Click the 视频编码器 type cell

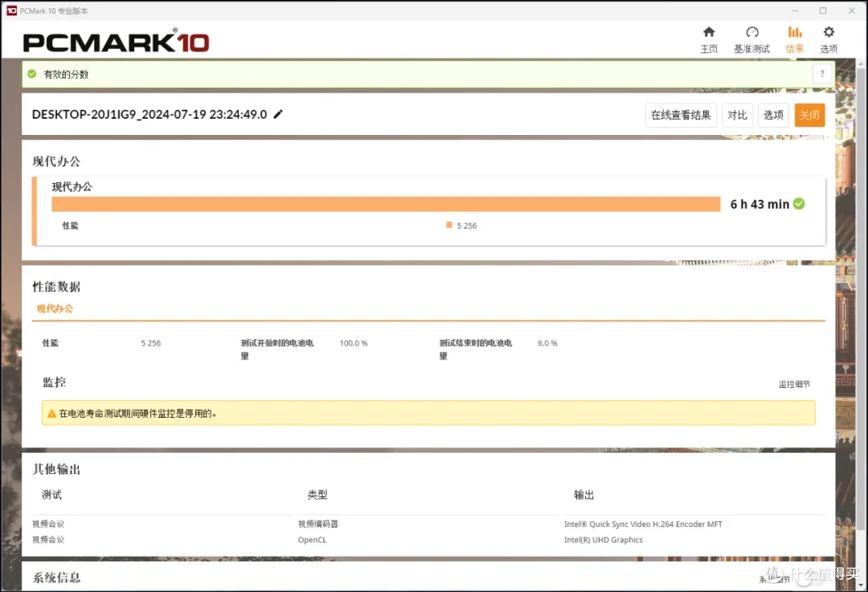pos(317,524)
